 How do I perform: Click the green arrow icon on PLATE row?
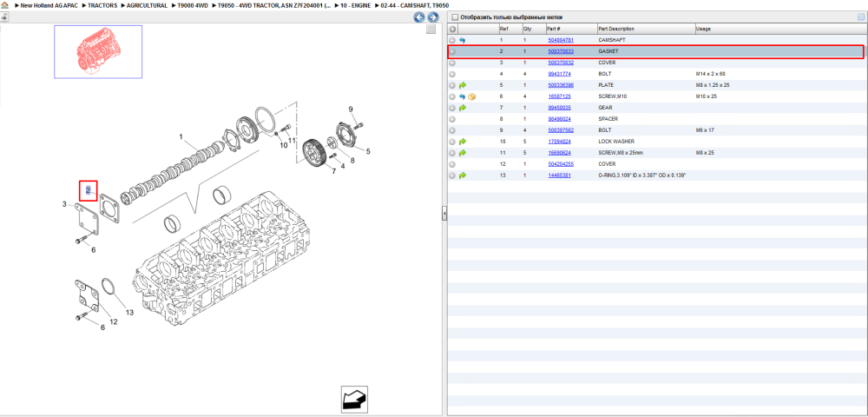pyautogui.click(x=463, y=85)
